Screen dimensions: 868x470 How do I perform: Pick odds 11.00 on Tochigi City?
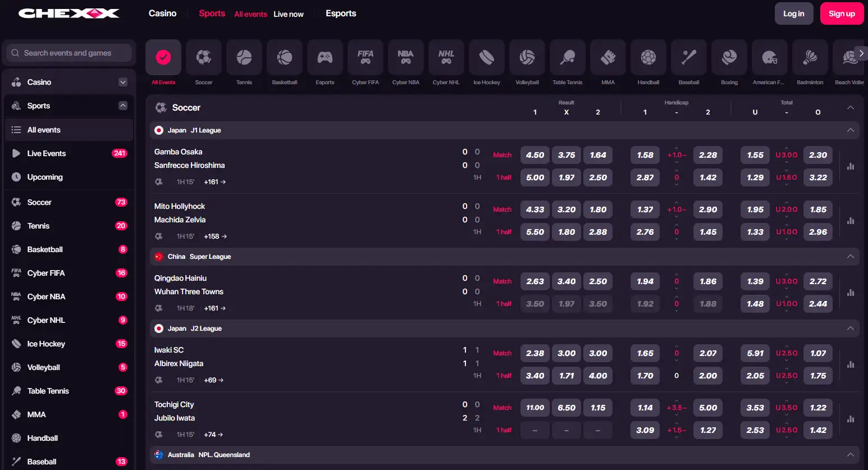tap(535, 408)
